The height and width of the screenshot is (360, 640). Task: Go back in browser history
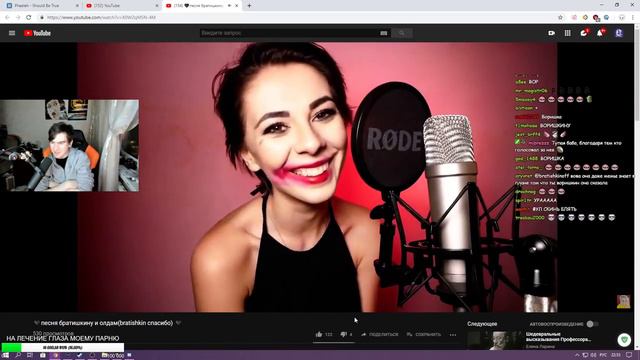(x=7, y=18)
